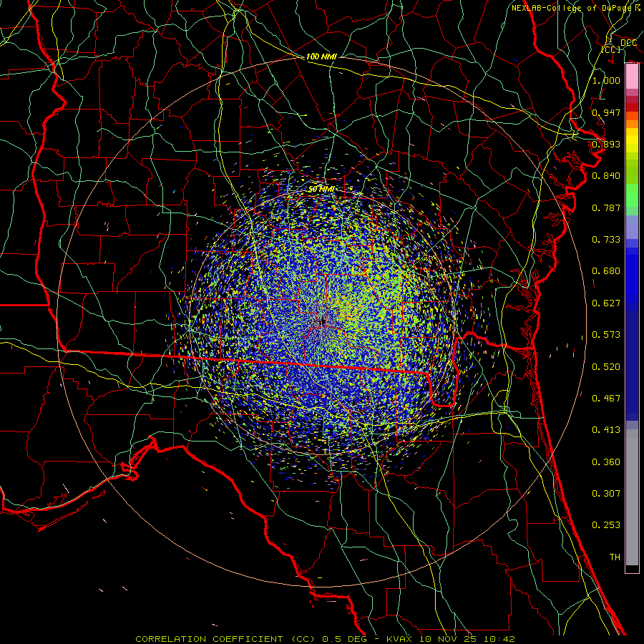Click the DEC label above the scale
Image resolution: width=644 pixels, height=644 pixels.
coord(628,43)
